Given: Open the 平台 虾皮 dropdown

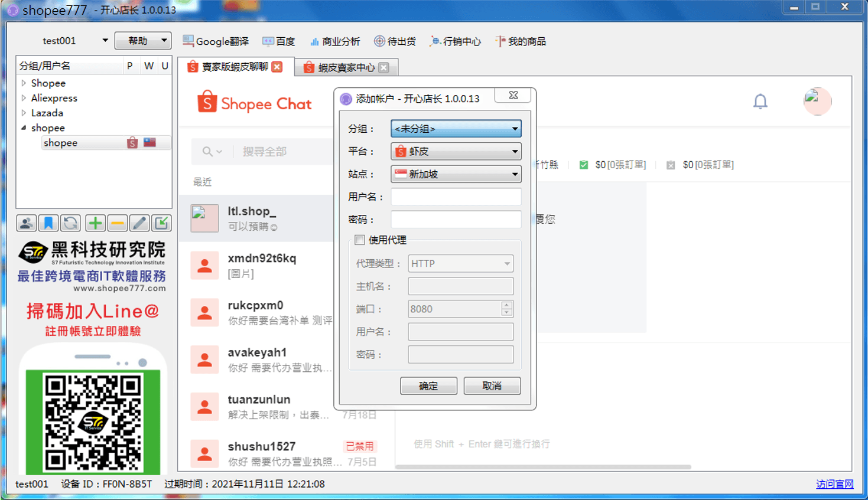Looking at the screenshot, I should (456, 151).
